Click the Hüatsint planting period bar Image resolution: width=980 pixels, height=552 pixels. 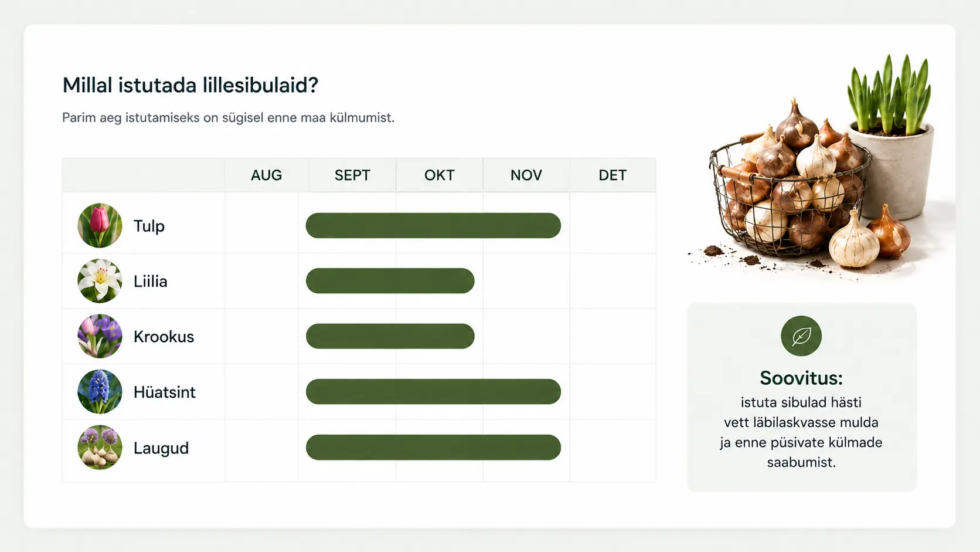[x=433, y=392]
